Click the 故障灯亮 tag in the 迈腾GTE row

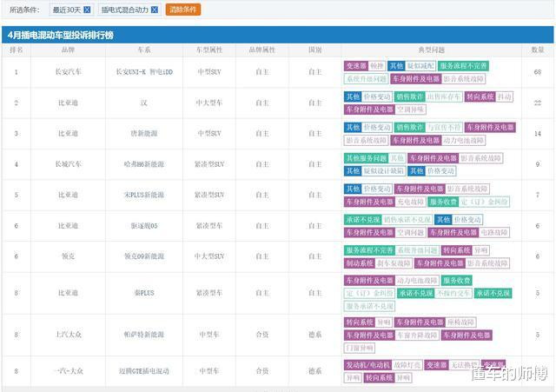coord(407,365)
